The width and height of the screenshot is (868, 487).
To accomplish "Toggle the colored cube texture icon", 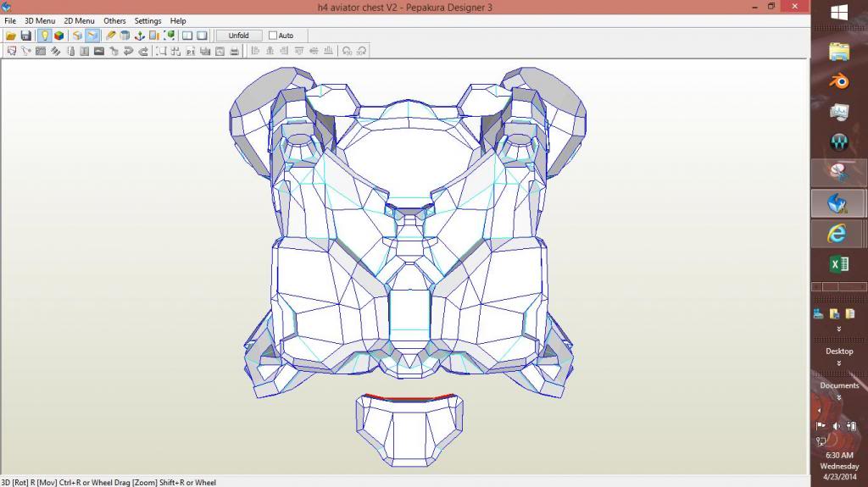I will [x=58, y=36].
